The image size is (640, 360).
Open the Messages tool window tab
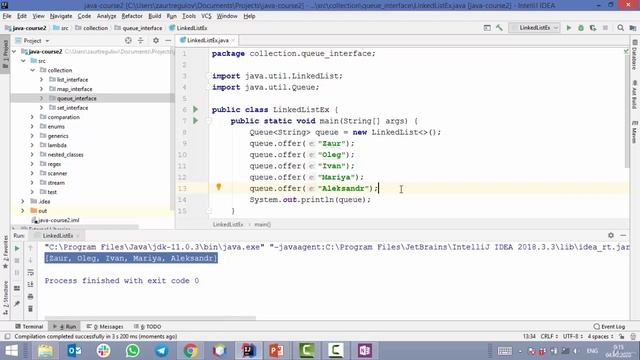point(105,327)
